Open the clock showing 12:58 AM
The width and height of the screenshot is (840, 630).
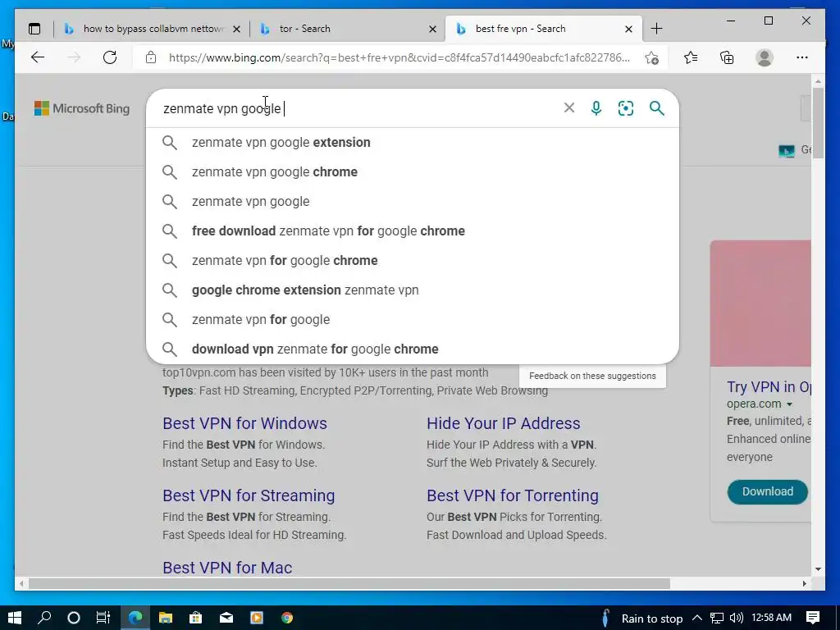[771, 618]
